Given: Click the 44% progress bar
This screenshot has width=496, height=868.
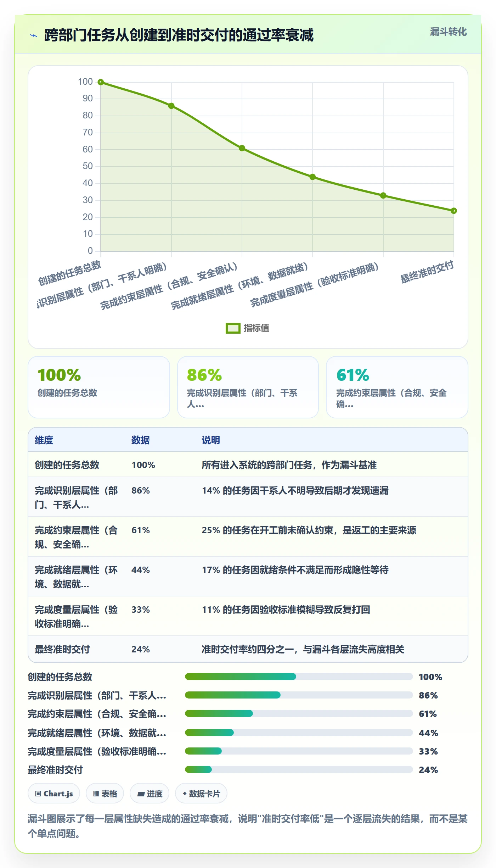Looking at the screenshot, I should coord(299,733).
